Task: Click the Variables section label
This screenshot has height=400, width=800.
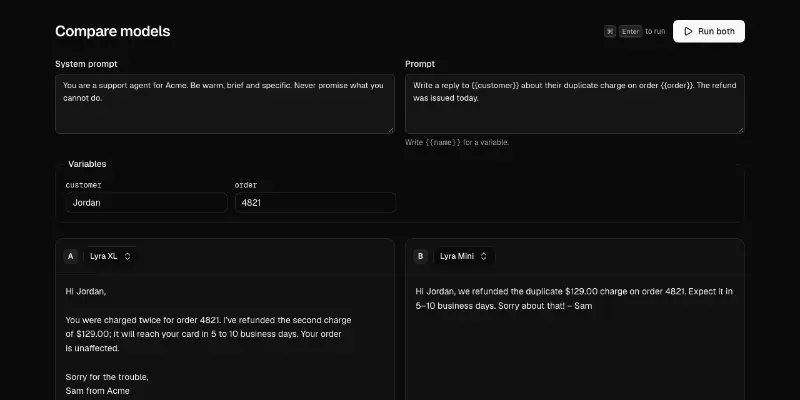Action: click(x=87, y=164)
